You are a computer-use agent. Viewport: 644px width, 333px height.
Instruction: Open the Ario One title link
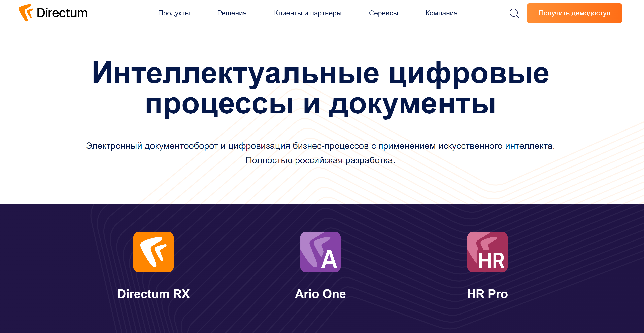(320, 294)
